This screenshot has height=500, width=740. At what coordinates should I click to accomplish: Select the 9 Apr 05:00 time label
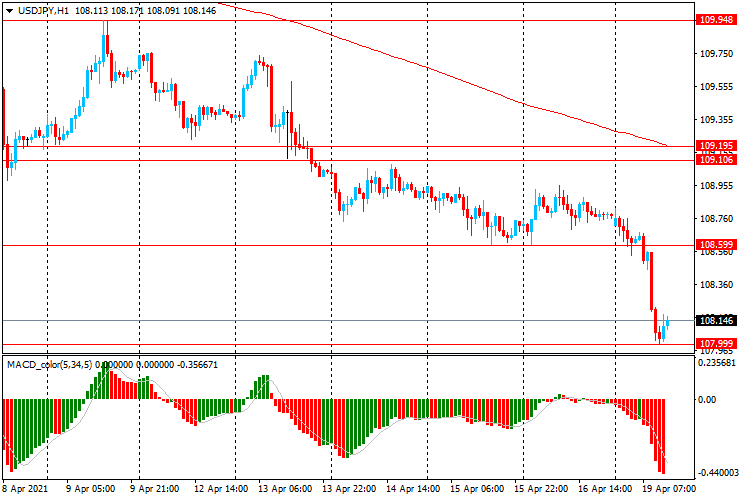pyautogui.click(x=90, y=489)
